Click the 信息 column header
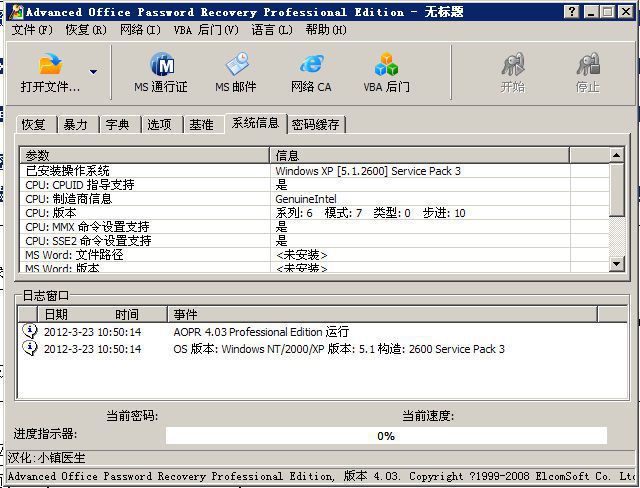 point(420,155)
